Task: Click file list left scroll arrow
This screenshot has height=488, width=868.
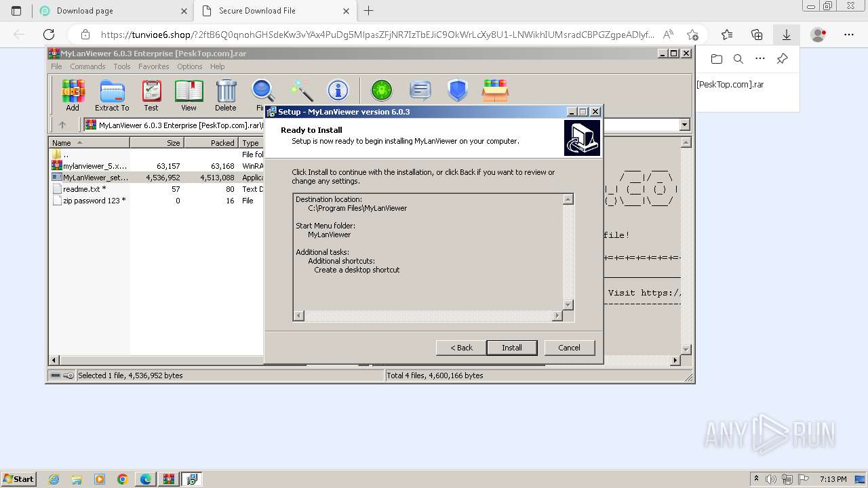Action: [x=55, y=360]
